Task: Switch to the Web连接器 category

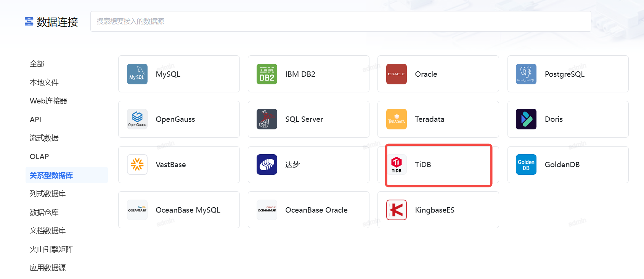Action: (48, 101)
